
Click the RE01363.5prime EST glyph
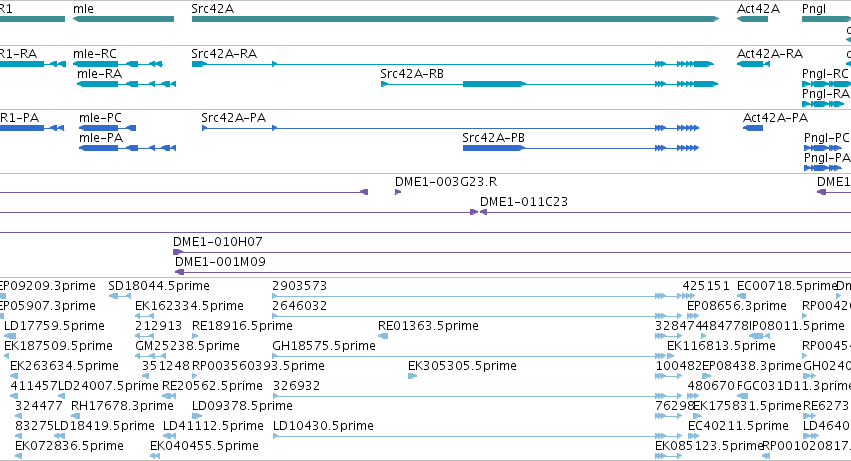383,336
